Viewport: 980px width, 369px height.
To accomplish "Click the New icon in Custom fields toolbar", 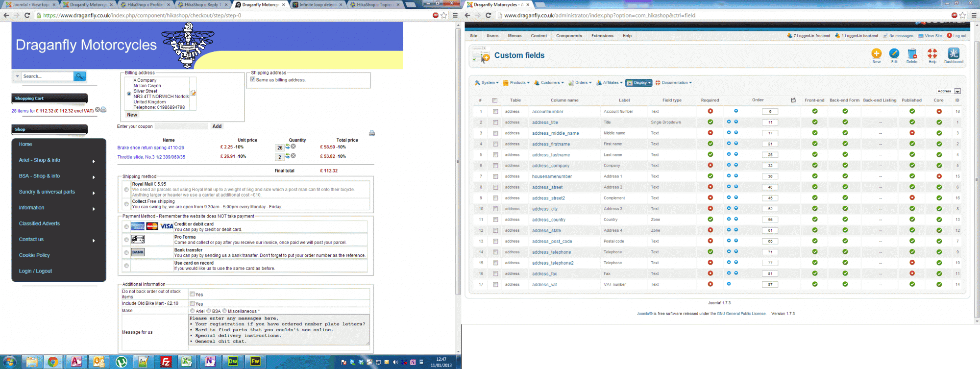I will tap(877, 55).
